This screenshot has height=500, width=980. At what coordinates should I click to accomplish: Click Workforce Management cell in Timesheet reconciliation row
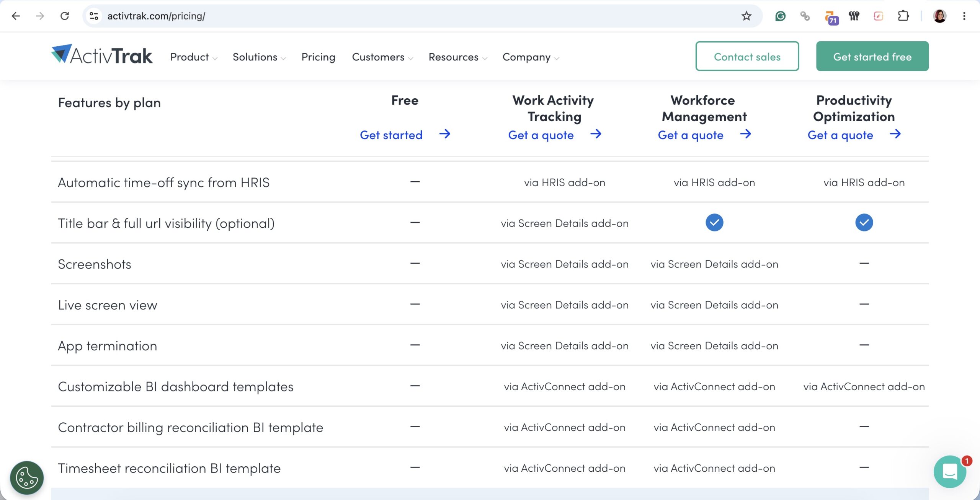714,468
